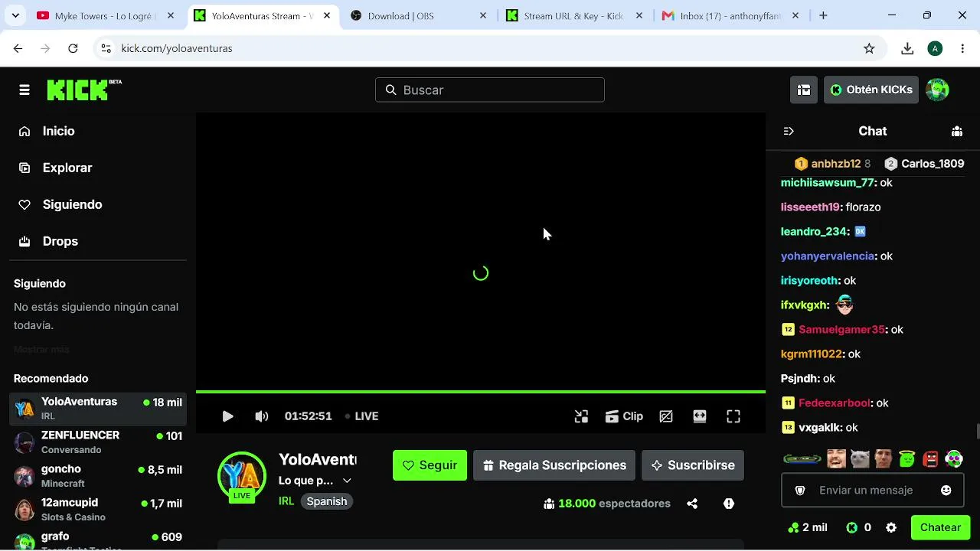Screen dimensions: 980x551
Task: Enter fullscreen video mode
Action: [733, 416]
